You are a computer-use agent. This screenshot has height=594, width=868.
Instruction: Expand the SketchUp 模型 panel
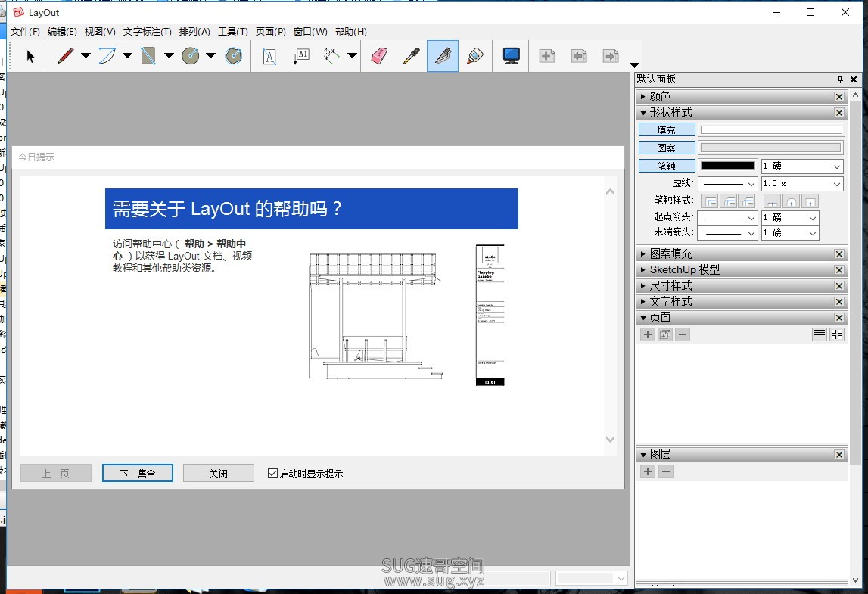coord(643,269)
